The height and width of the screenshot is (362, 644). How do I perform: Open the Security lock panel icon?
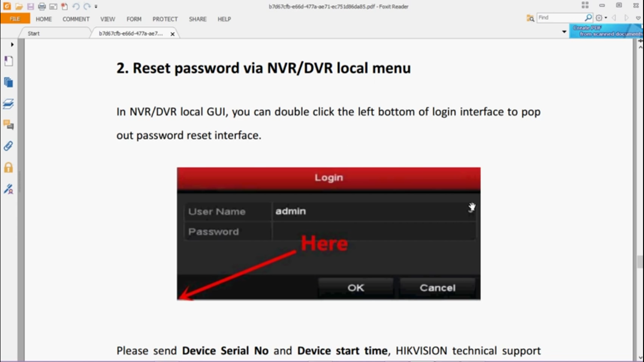point(8,167)
